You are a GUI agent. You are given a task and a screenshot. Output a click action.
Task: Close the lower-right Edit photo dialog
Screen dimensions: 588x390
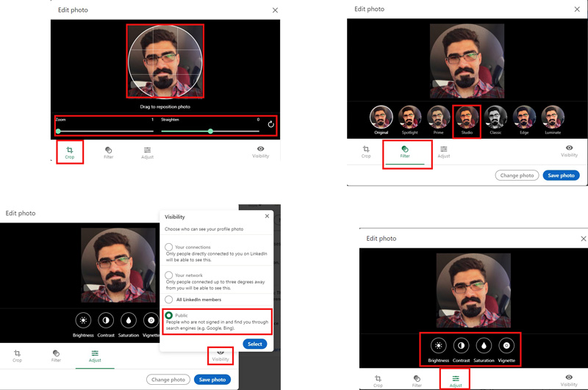point(584,239)
